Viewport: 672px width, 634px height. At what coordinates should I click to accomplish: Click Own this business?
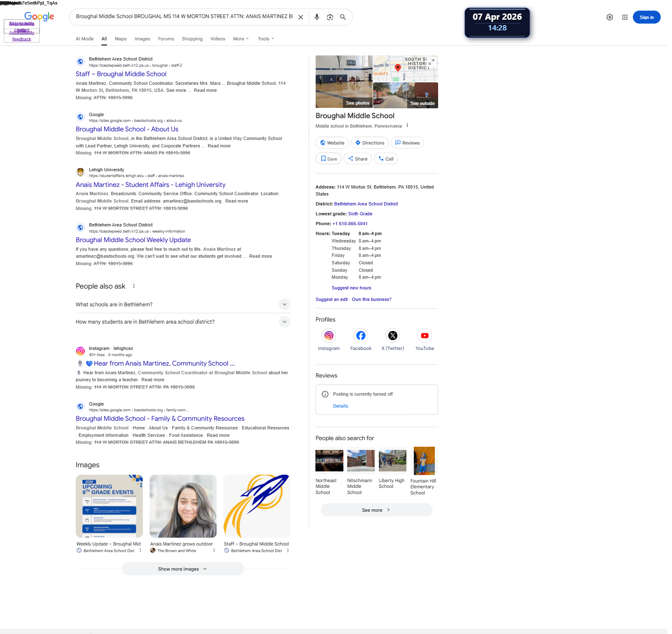click(x=371, y=299)
